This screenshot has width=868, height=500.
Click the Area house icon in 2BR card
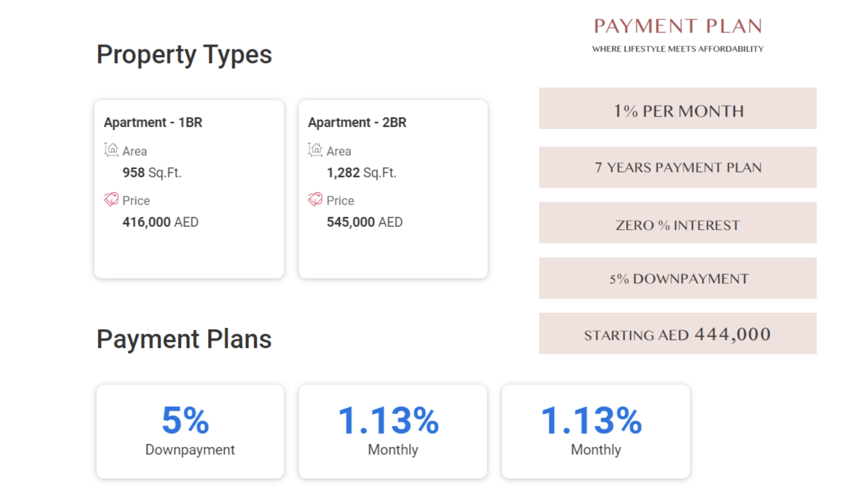point(315,150)
